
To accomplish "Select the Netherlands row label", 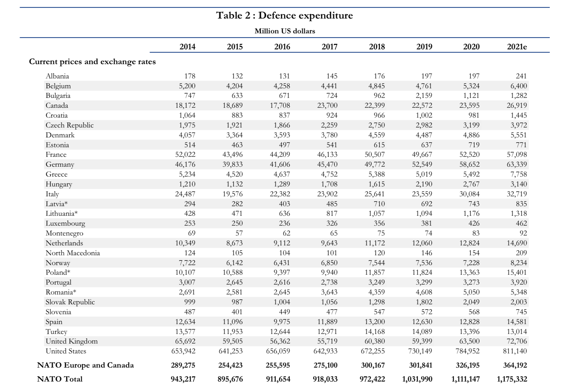I will point(64,243).
